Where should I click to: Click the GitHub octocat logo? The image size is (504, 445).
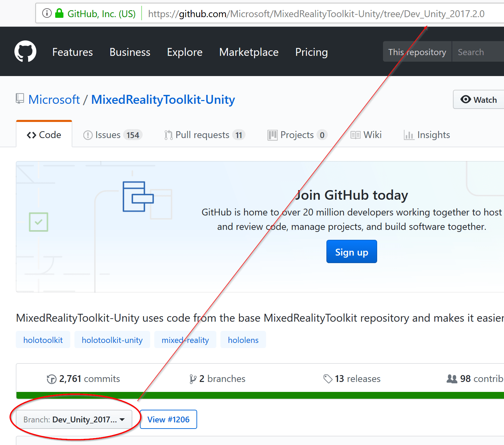tap(25, 51)
